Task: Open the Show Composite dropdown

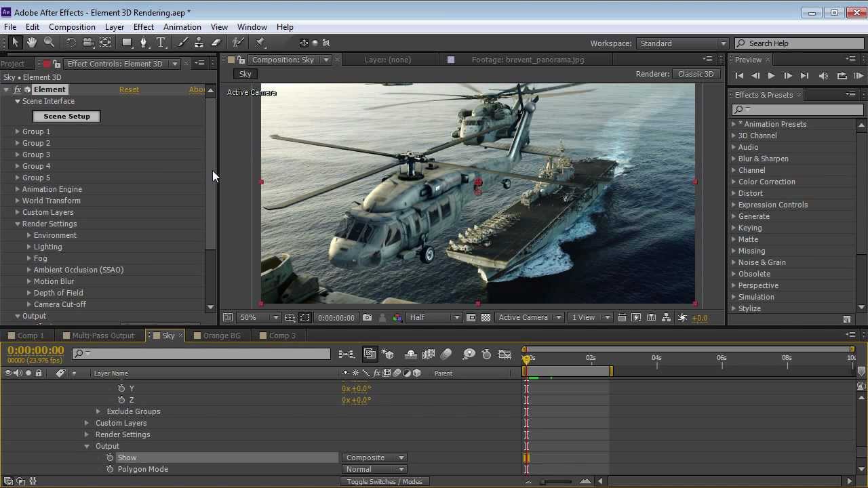Action: (374, 457)
